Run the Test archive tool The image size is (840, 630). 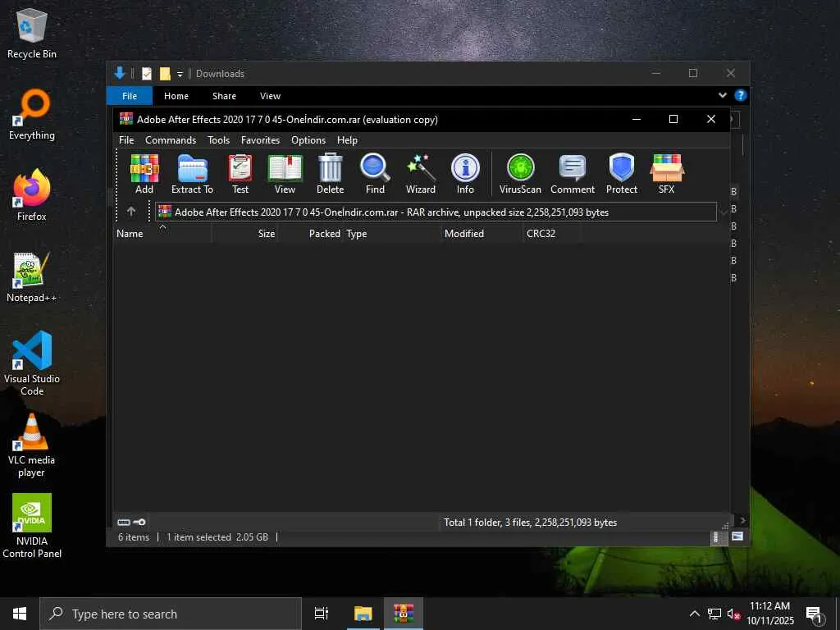(x=240, y=174)
